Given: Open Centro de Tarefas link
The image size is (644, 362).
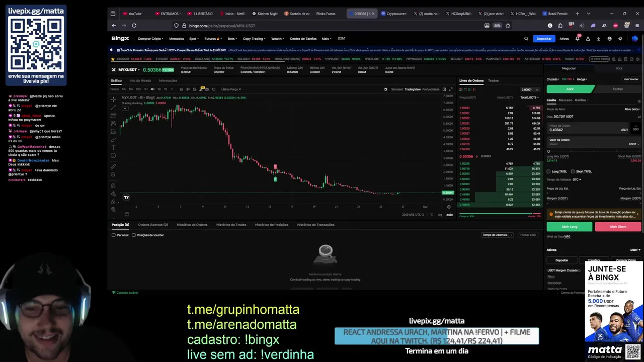Looking at the screenshot, I should [x=303, y=39].
